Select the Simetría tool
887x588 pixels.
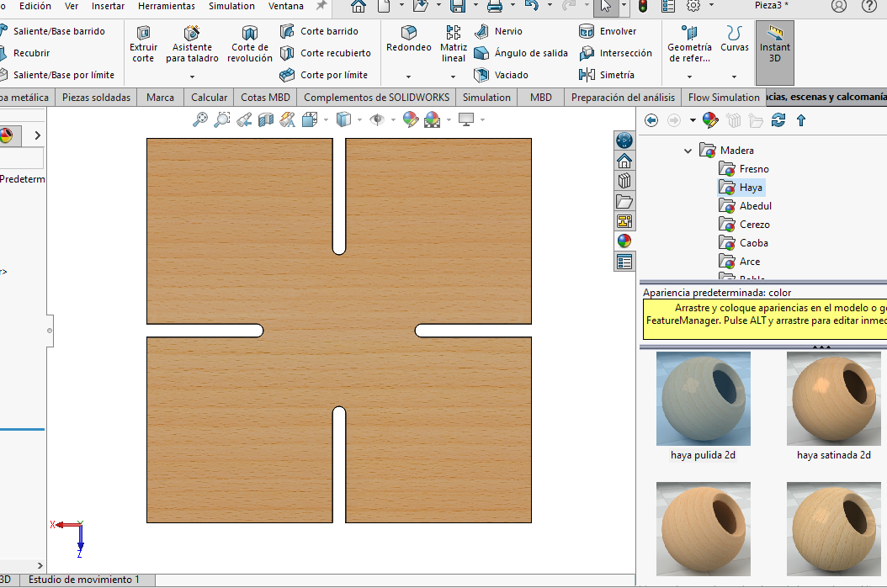click(x=617, y=75)
